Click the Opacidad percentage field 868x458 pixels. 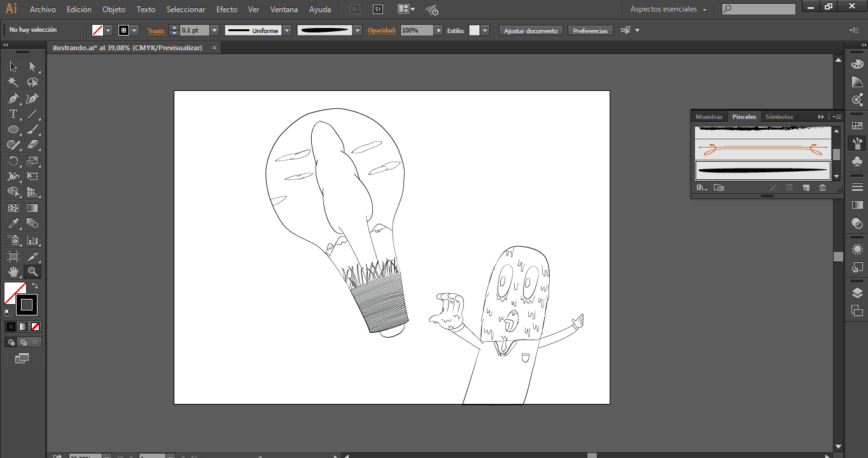[417, 31]
